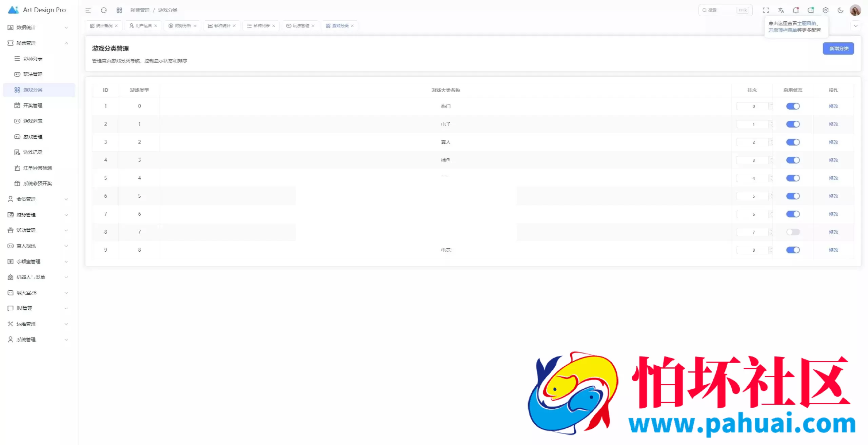Click 修改 for the 电竞 row

pyautogui.click(x=833, y=250)
